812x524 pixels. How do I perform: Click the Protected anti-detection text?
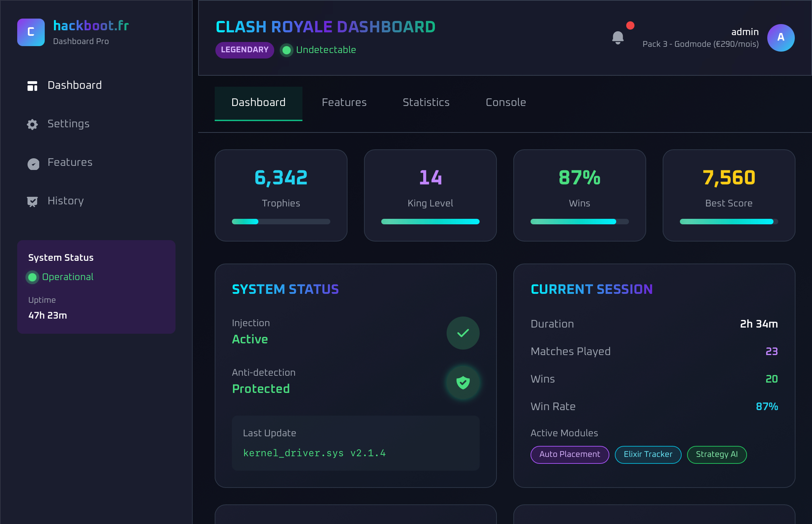click(x=261, y=389)
